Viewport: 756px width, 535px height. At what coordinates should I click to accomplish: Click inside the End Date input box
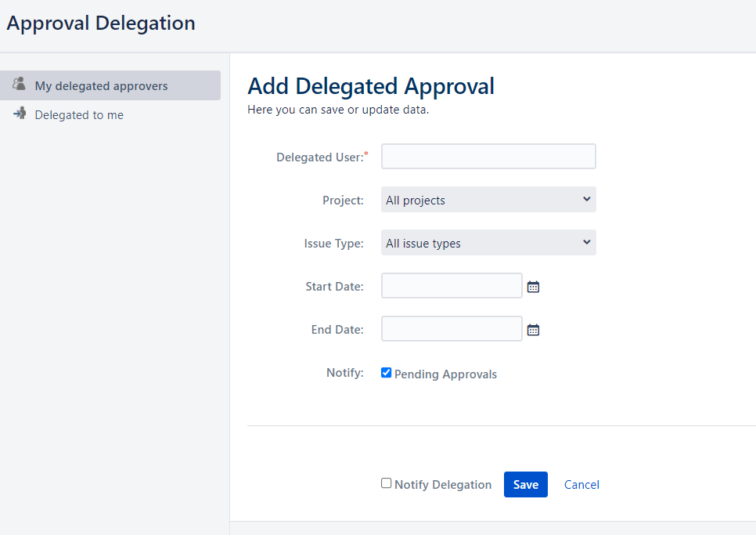click(452, 329)
